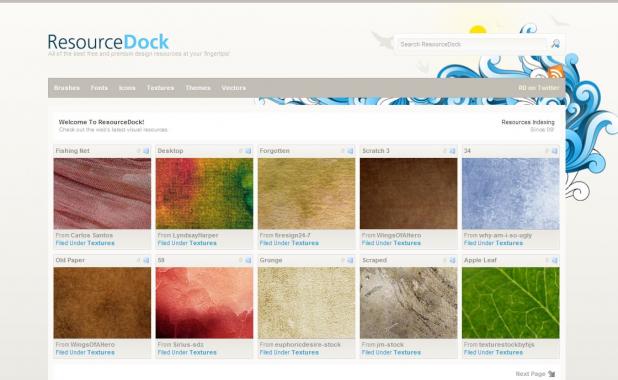Click the blue icon on the 34 card
Screen dimensions: 618x380
pyautogui.click(x=555, y=151)
